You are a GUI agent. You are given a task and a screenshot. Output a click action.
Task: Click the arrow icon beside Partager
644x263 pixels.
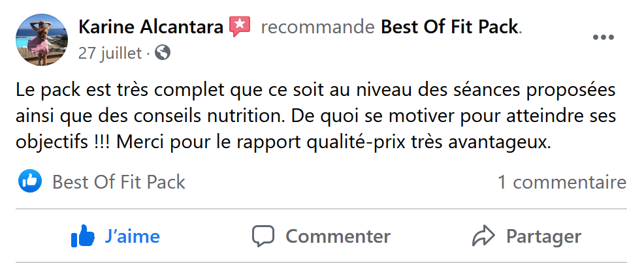[x=483, y=236]
